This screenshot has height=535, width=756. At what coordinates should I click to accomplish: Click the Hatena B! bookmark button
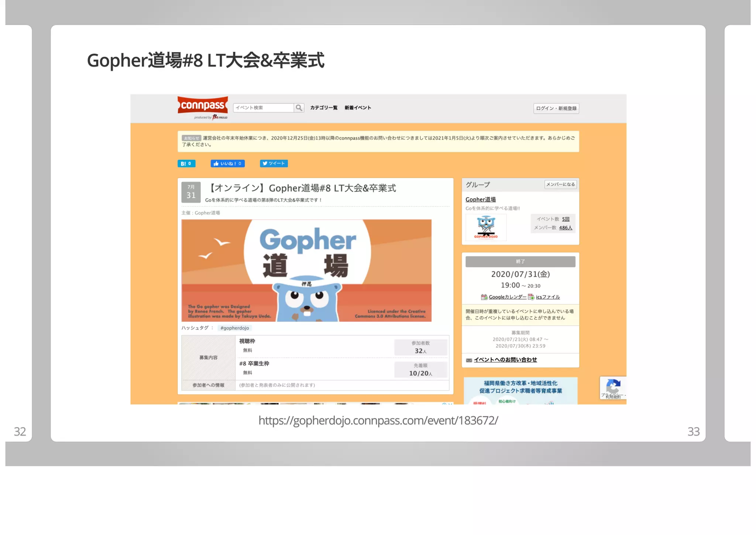(x=186, y=164)
